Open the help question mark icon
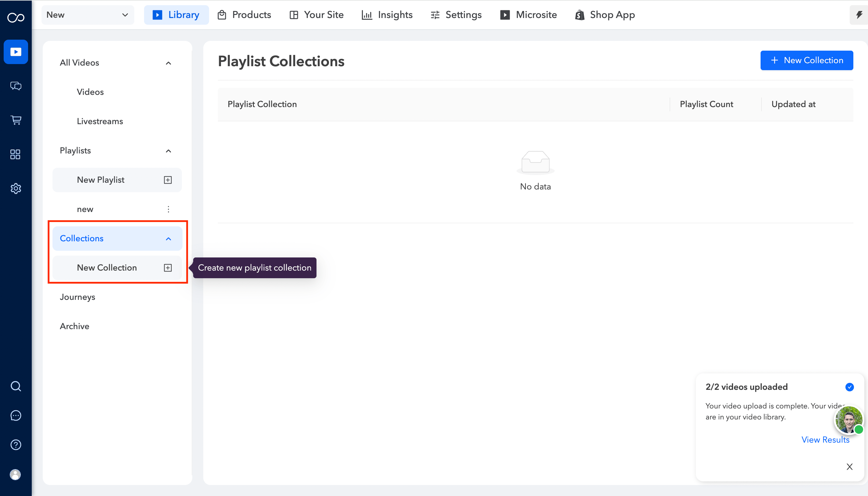The width and height of the screenshot is (868, 496). click(16, 444)
